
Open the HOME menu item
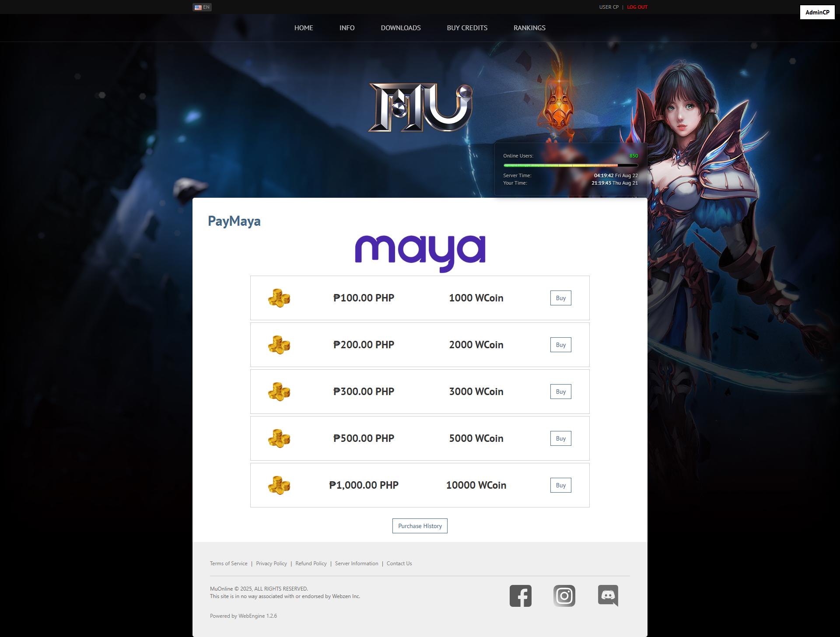point(304,28)
